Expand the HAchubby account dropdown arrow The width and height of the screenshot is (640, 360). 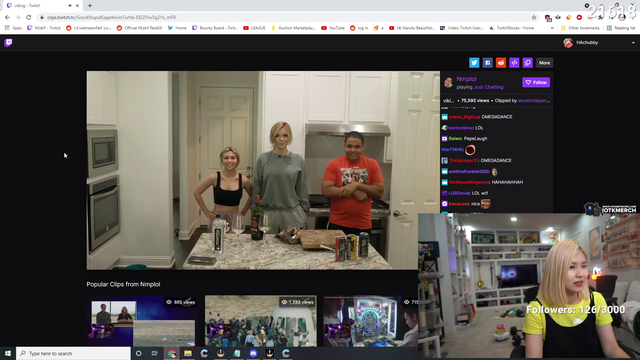tap(633, 43)
